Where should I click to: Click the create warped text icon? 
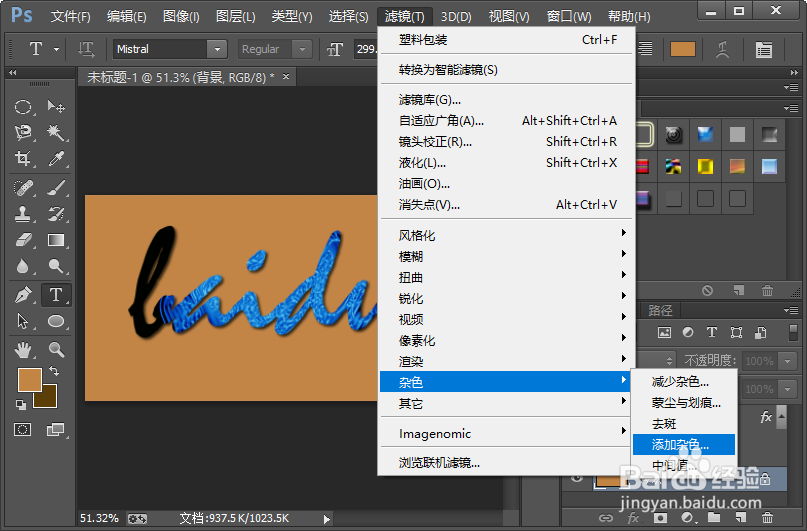click(x=723, y=49)
